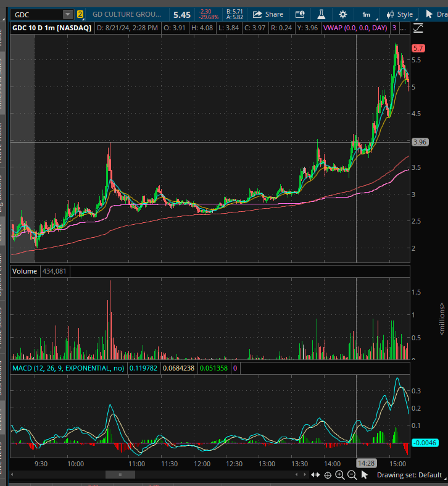
Task: Click the GD CULTURE GROU... company name
Action: [127, 14]
